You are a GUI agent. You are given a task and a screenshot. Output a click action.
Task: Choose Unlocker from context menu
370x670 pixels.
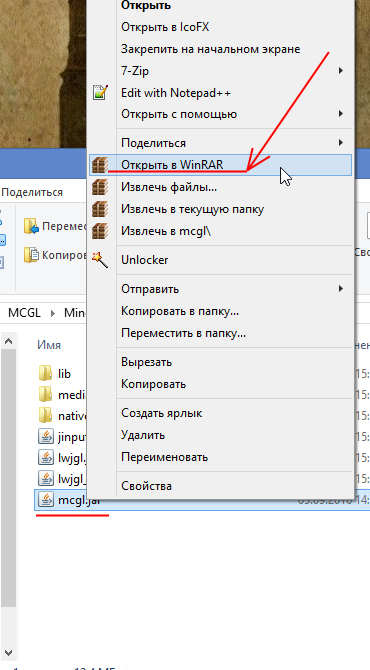[145, 260]
